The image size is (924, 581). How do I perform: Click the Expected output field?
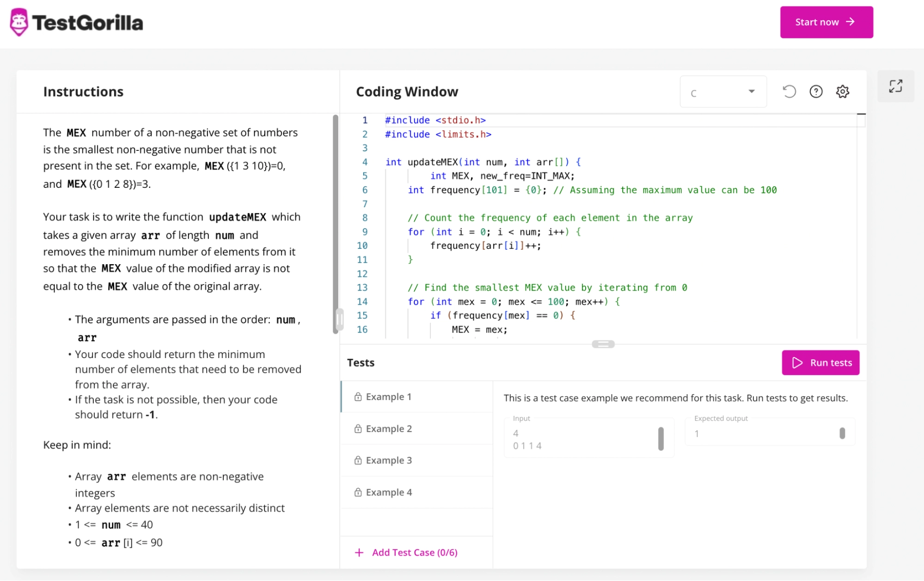click(x=770, y=433)
